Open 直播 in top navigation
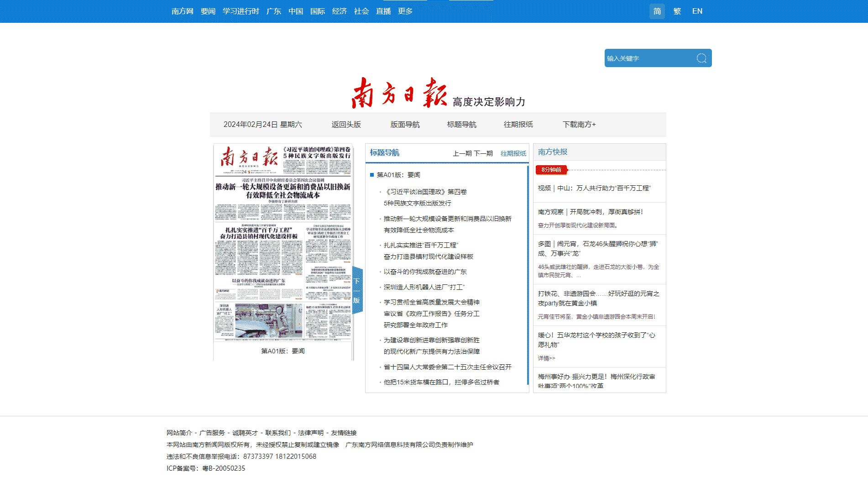Viewport: 868px width, 493px height. [383, 11]
